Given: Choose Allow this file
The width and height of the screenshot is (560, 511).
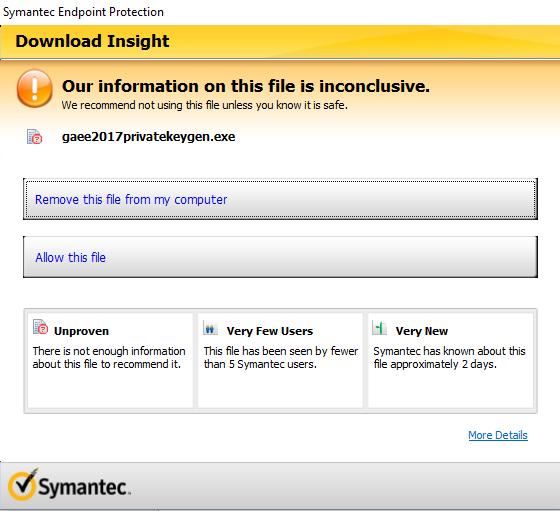Looking at the screenshot, I should [x=280, y=257].
